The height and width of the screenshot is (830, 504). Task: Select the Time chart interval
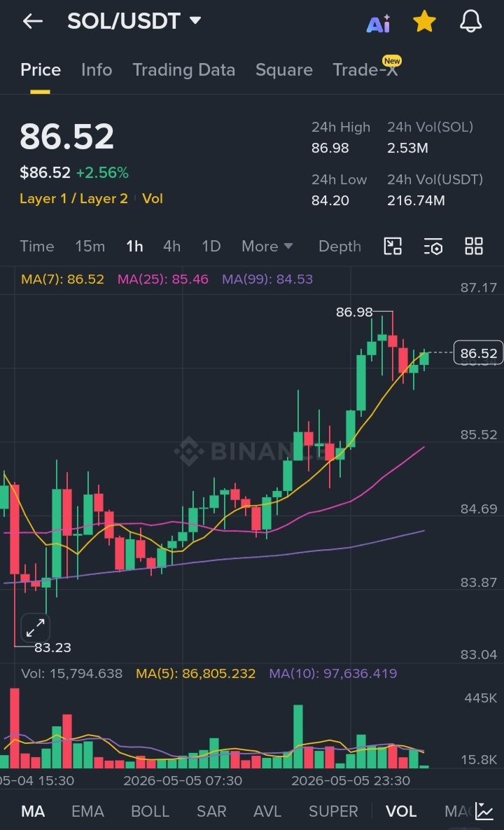click(x=37, y=246)
